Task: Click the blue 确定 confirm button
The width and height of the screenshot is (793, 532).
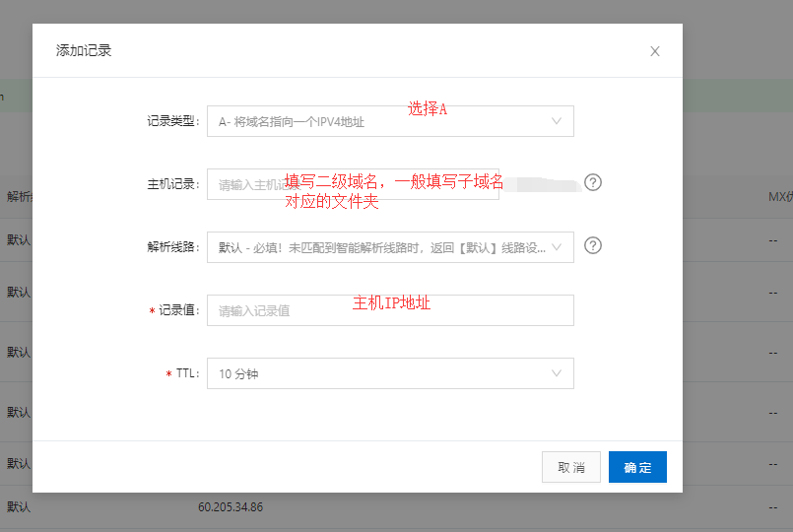Action: [637, 467]
